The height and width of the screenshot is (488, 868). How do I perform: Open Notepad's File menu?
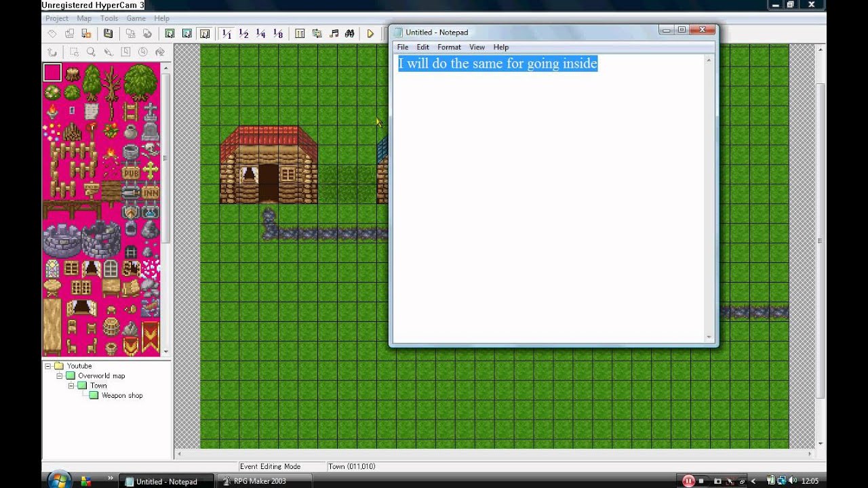pos(403,47)
